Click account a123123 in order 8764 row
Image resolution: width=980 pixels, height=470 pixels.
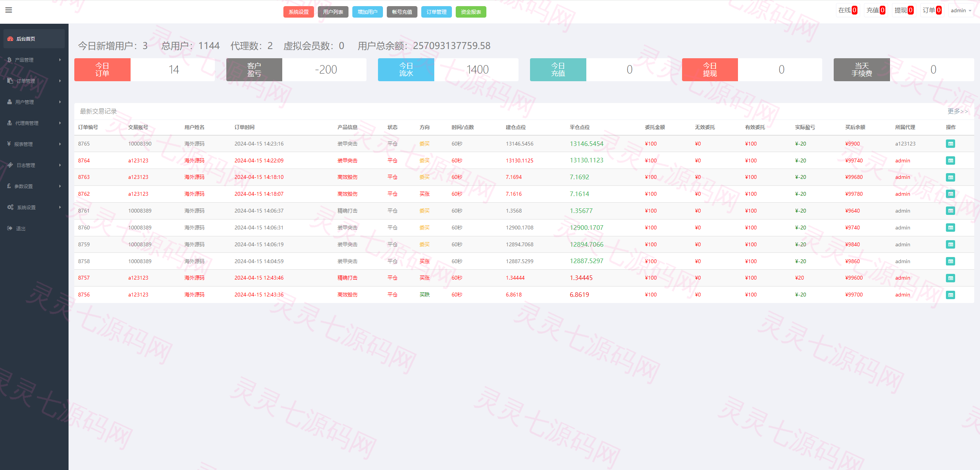coord(138,160)
